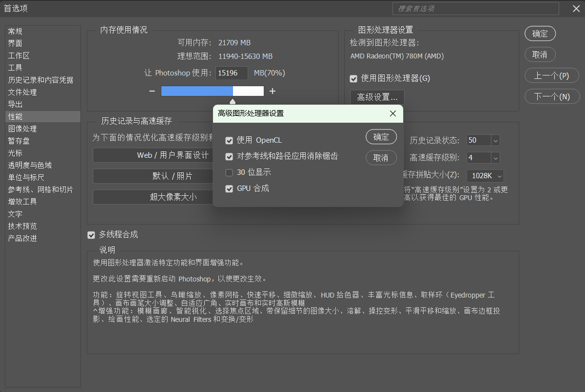This screenshot has width=585, height=392.
Task: Select 产品改进 category in sidebar
Action: 43,238
